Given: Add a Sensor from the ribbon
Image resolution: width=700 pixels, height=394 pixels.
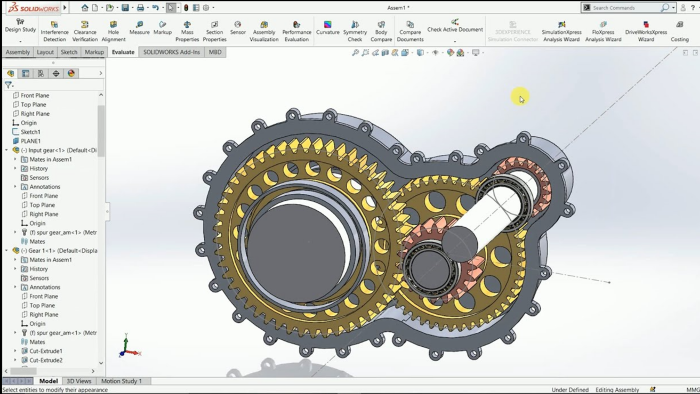Looking at the screenshot, I should tap(238, 28).
